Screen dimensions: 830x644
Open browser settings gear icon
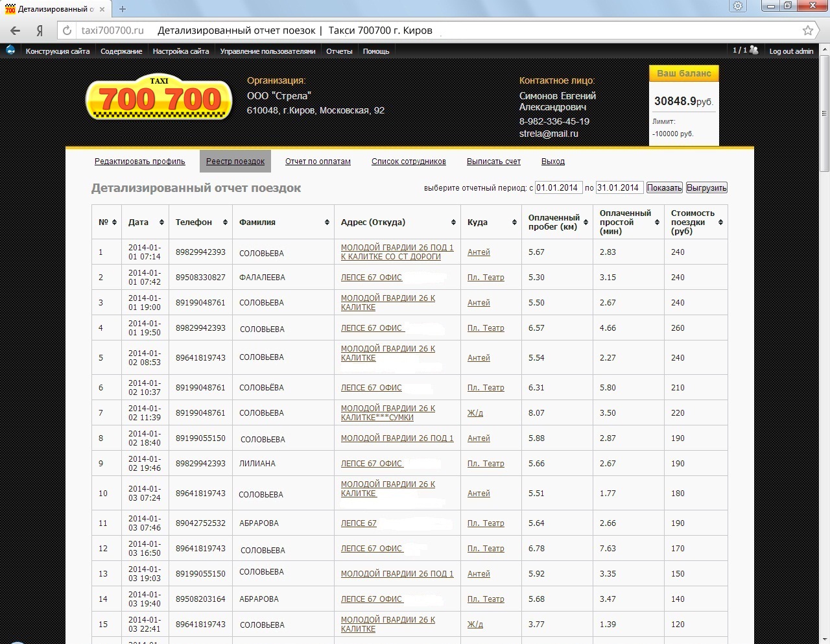click(738, 6)
